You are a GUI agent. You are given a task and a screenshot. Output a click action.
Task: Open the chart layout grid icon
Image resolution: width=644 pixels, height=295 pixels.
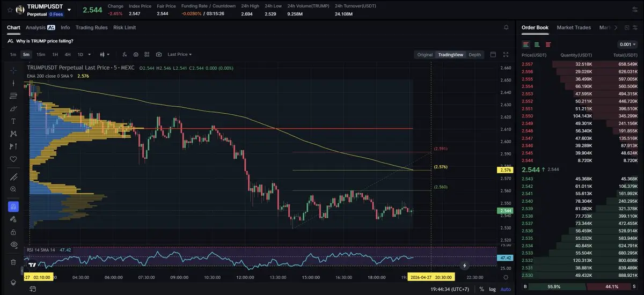click(x=147, y=54)
